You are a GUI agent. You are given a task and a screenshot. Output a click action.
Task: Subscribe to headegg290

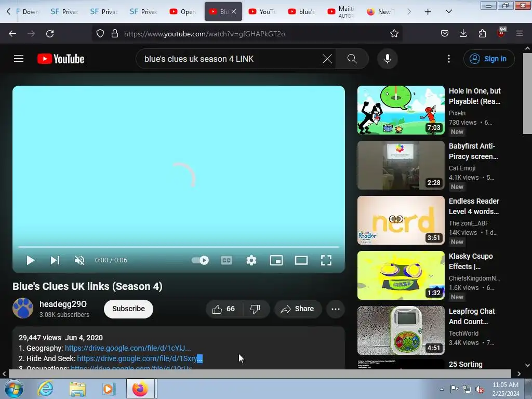pyautogui.click(x=129, y=309)
